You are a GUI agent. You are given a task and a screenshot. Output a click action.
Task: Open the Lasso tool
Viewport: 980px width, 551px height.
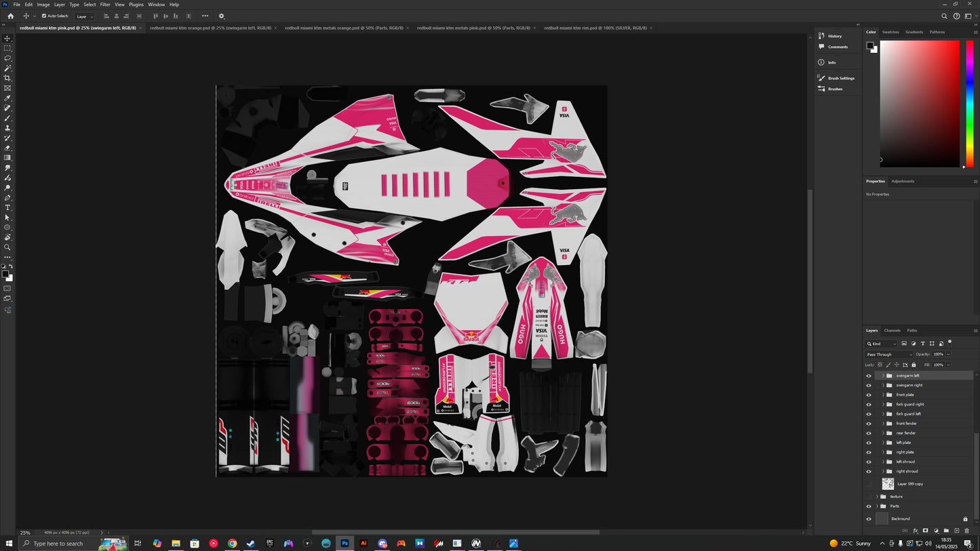click(x=7, y=58)
